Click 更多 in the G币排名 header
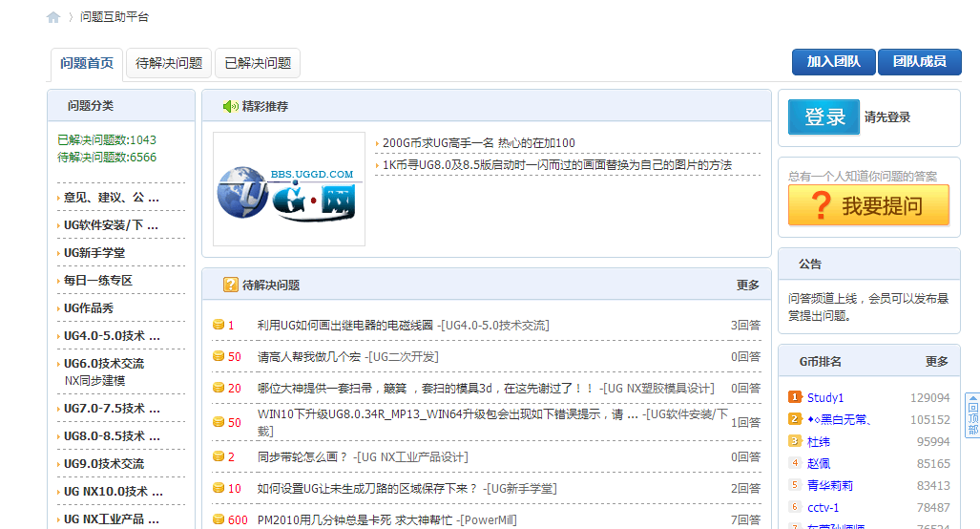 pyautogui.click(x=937, y=362)
